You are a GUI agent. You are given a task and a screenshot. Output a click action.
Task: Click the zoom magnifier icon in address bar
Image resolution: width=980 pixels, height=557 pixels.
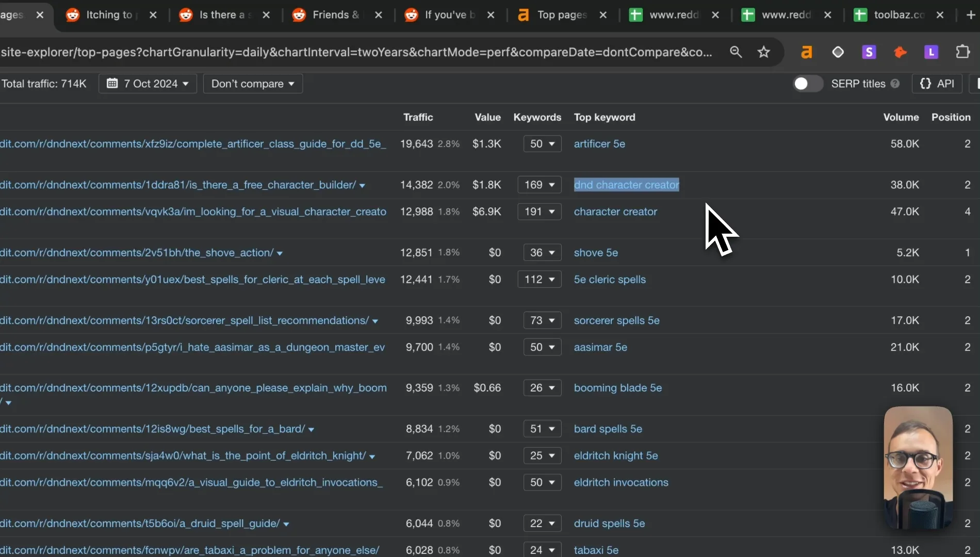click(x=736, y=52)
